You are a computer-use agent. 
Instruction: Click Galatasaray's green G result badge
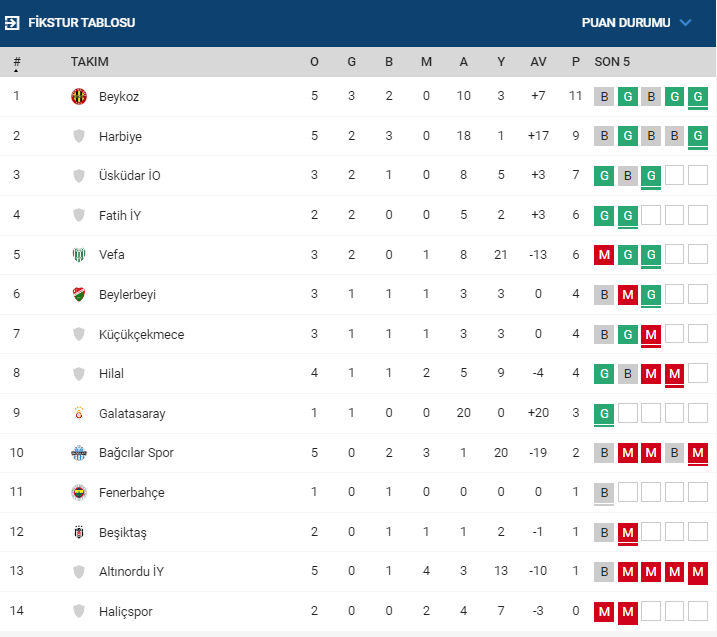[x=604, y=413]
